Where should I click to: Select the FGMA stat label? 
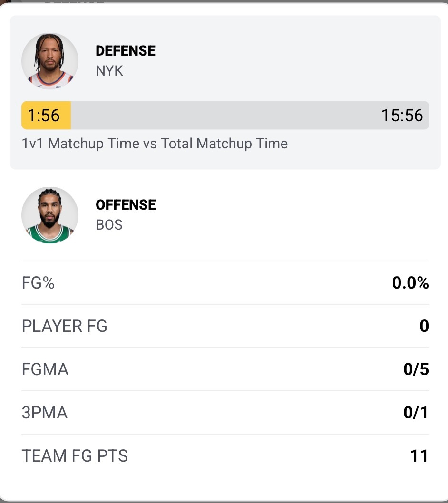45,369
